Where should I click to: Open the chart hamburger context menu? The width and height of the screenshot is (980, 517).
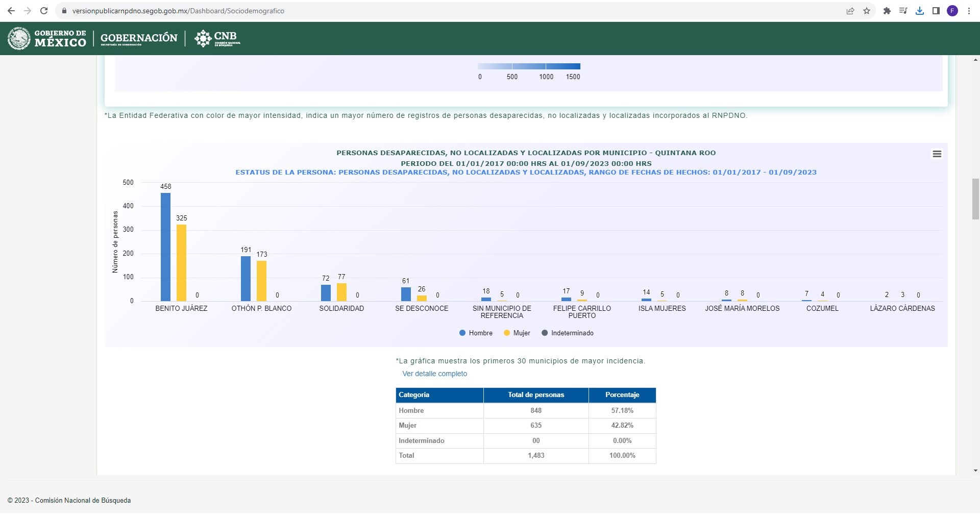[937, 154]
